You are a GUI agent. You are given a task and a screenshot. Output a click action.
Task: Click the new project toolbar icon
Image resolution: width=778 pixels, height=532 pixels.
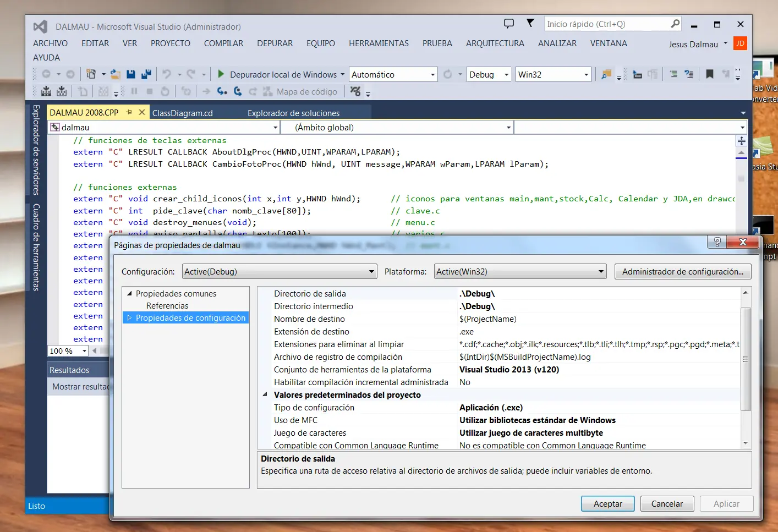coord(91,74)
